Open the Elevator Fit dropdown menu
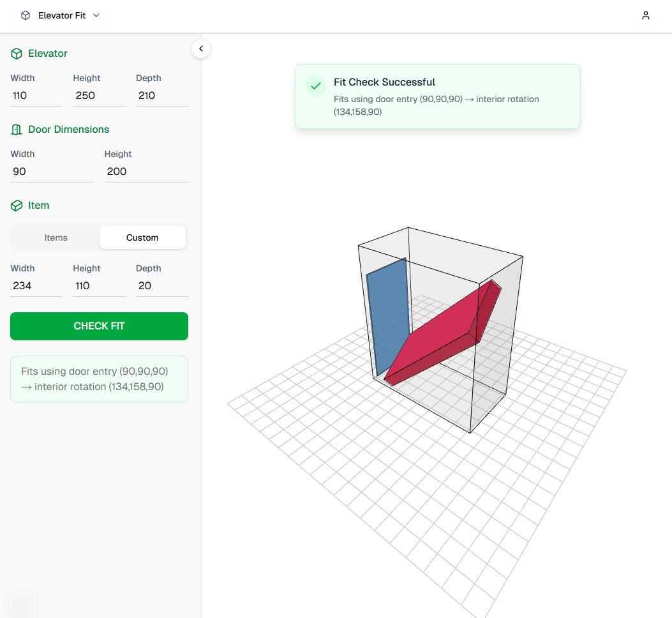This screenshot has width=672, height=618. (x=61, y=15)
